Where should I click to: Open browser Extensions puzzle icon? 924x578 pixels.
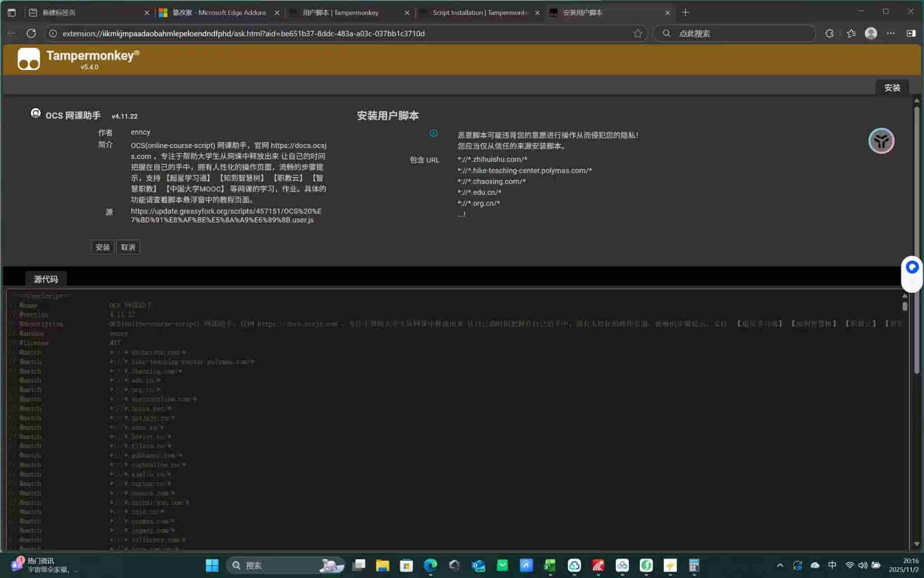[829, 33]
